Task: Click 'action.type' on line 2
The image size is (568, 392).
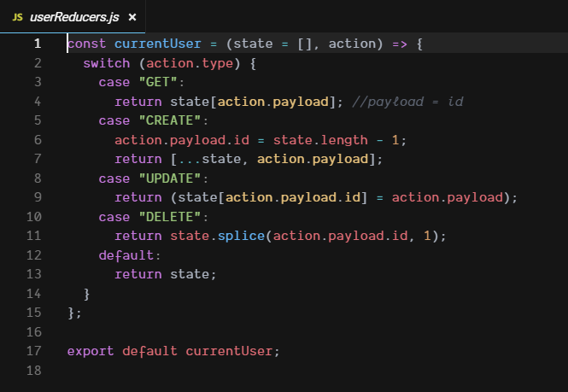Action: pos(190,63)
